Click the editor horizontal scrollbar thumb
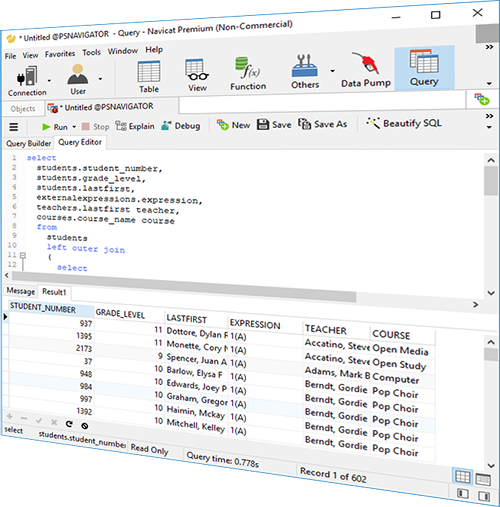Screen dimensions: 500x507 (x=184, y=286)
